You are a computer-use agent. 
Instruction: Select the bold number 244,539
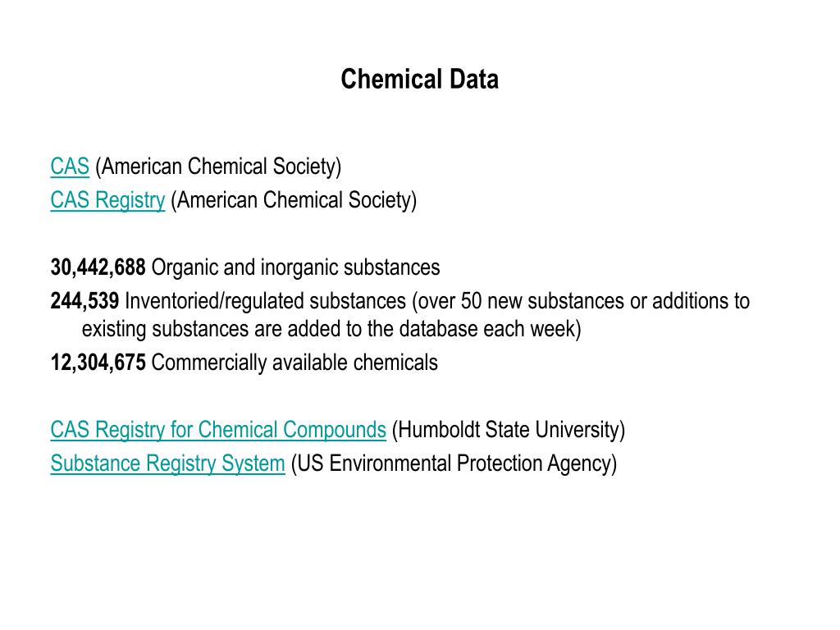tap(84, 301)
